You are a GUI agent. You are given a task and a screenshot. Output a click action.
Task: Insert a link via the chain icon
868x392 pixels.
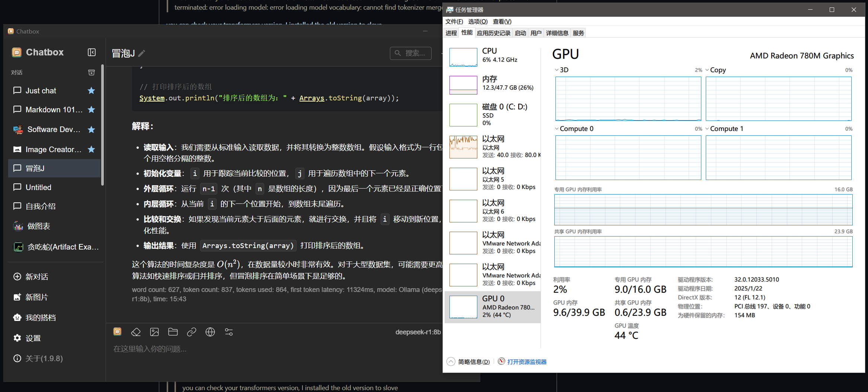(x=192, y=332)
